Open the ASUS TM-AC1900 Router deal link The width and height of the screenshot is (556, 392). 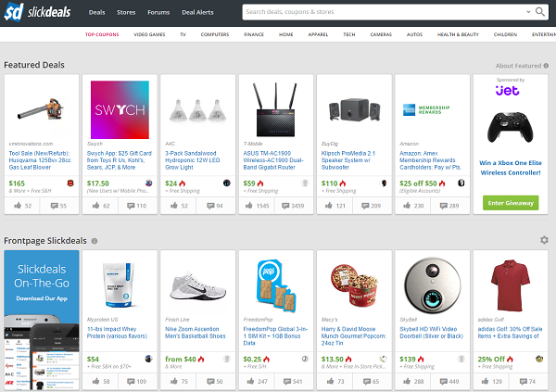pyautogui.click(x=273, y=160)
